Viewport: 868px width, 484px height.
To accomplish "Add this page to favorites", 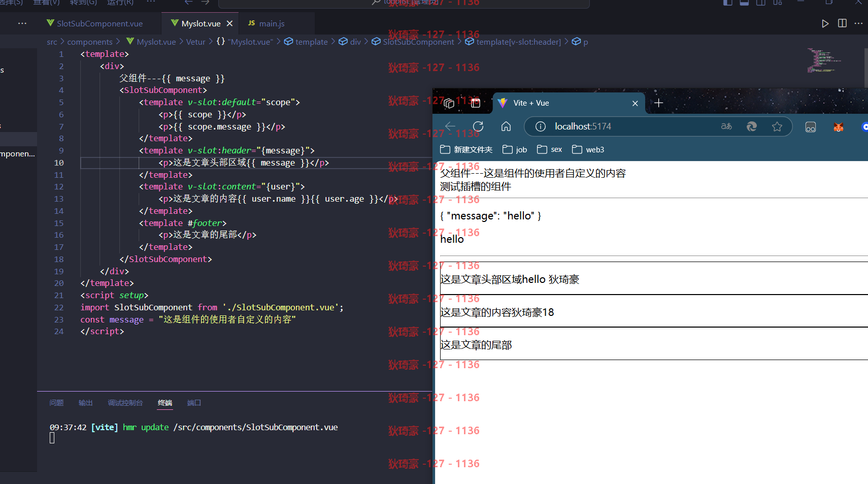I will pyautogui.click(x=777, y=126).
